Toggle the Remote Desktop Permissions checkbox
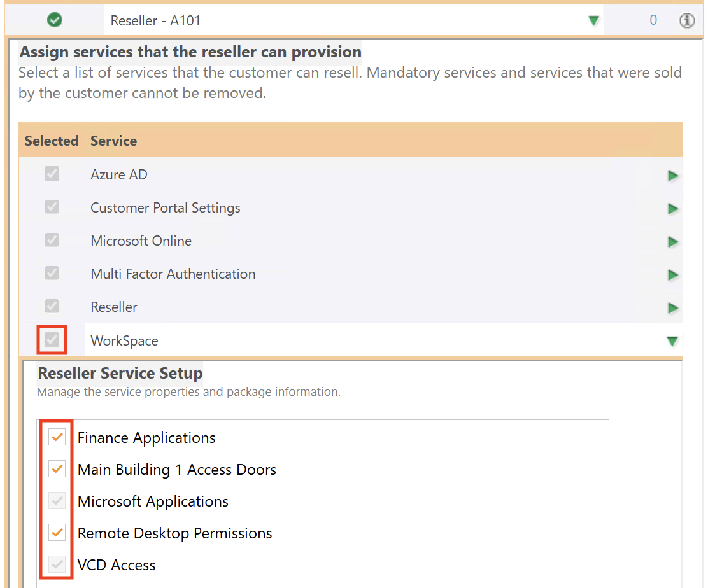The height and width of the screenshot is (588, 708). click(x=57, y=533)
